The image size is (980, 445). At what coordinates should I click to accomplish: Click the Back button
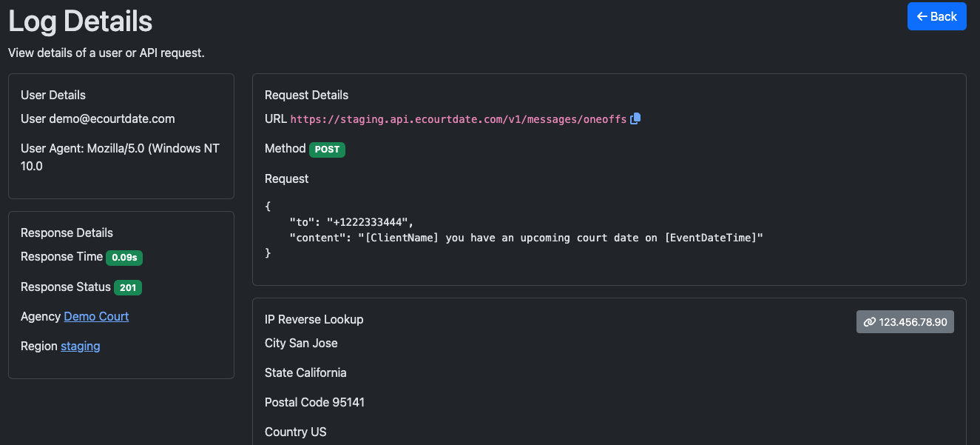pyautogui.click(x=936, y=16)
